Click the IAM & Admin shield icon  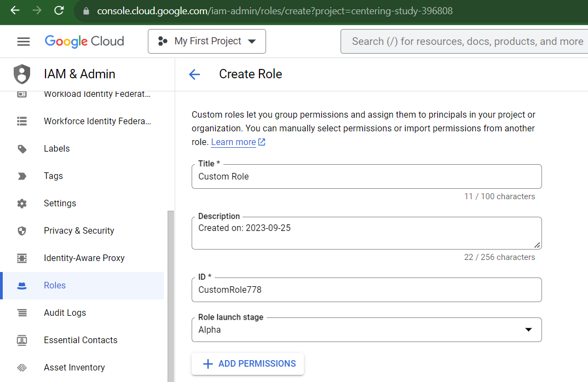(22, 74)
